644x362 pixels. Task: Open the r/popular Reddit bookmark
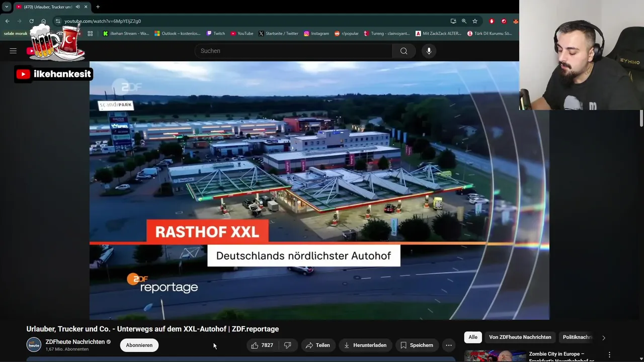tap(347, 34)
